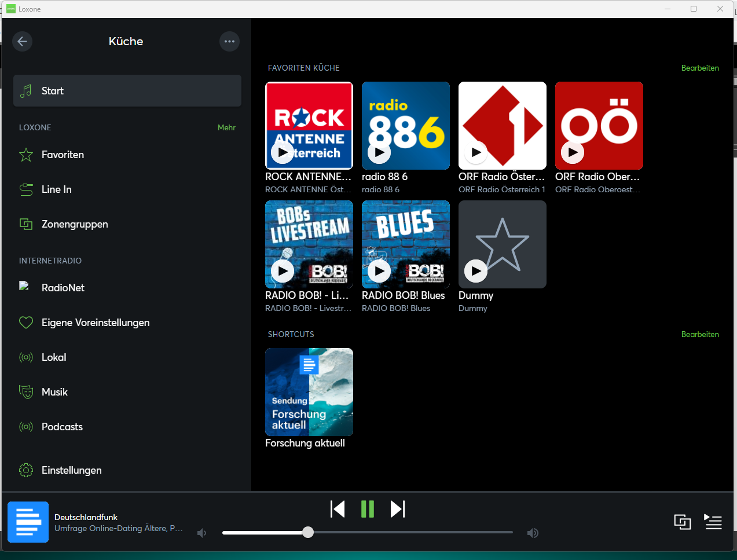The width and height of the screenshot is (737, 560).
Task: Play RADIO BOB! Livestream favorite
Action: pos(283,271)
